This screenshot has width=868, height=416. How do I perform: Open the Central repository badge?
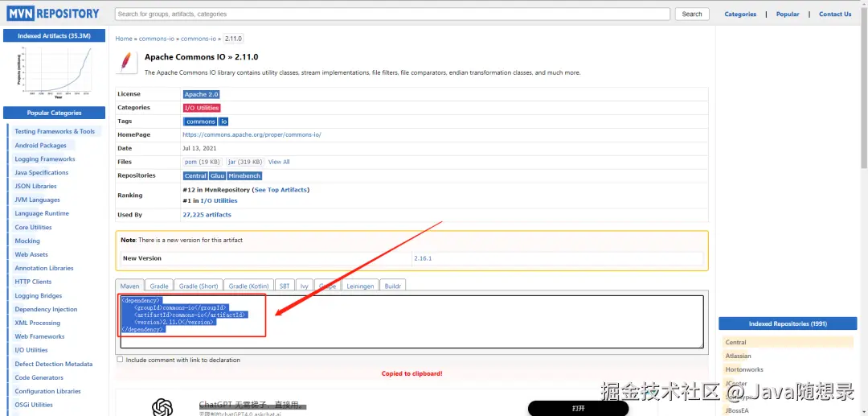(195, 175)
